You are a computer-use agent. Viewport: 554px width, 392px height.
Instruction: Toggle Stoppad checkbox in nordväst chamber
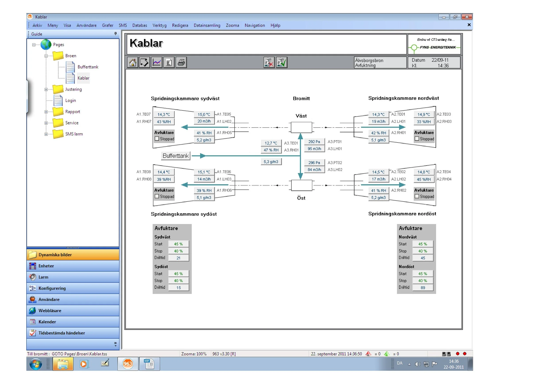tap(417, 139)
